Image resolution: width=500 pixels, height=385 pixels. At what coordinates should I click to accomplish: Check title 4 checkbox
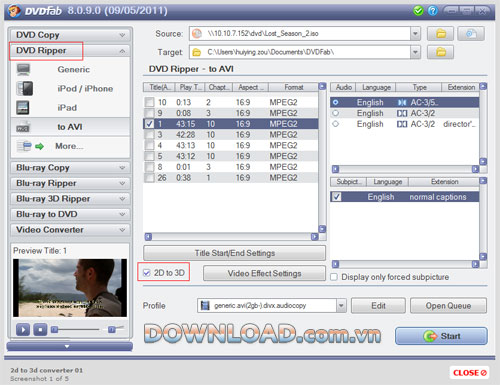[x=150, y=145]
